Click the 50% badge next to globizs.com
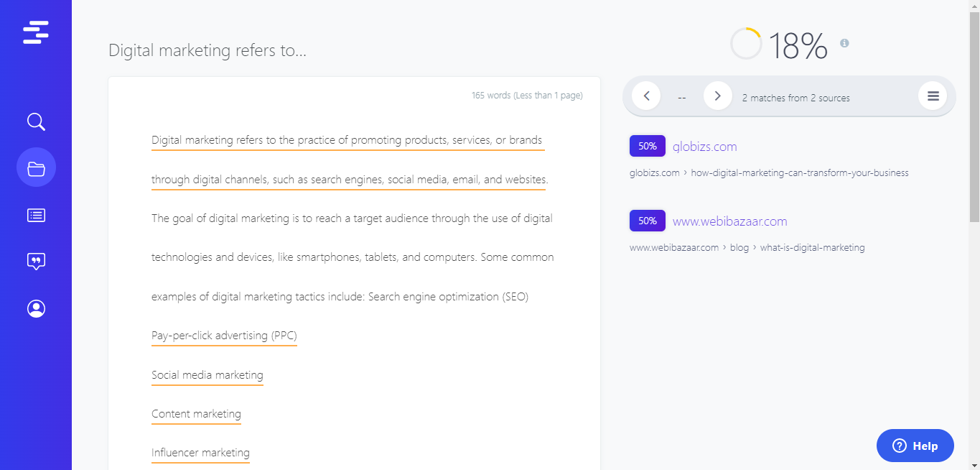 (x=647, y=147)
